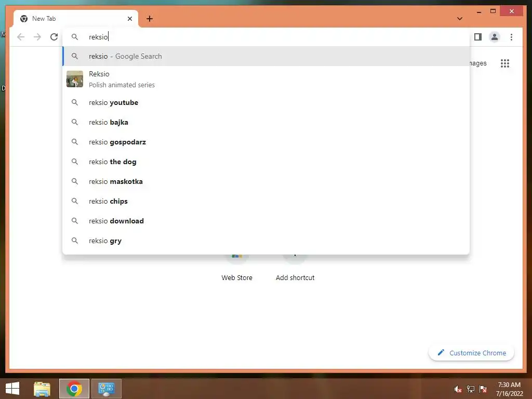Click the network tray icon

pos(471,389)
